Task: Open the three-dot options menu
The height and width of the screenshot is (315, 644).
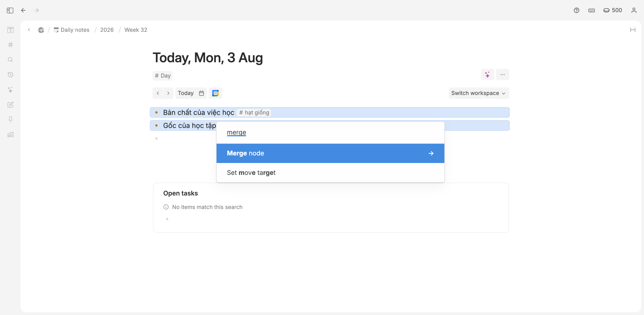Action: [x=502, y=75]
